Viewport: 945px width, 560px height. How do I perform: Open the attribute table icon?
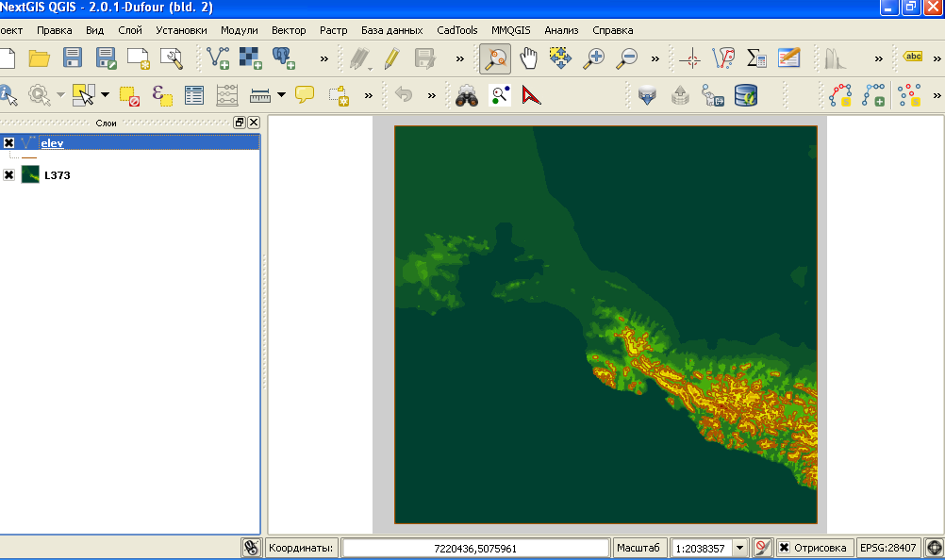click(x=194, y=95)
